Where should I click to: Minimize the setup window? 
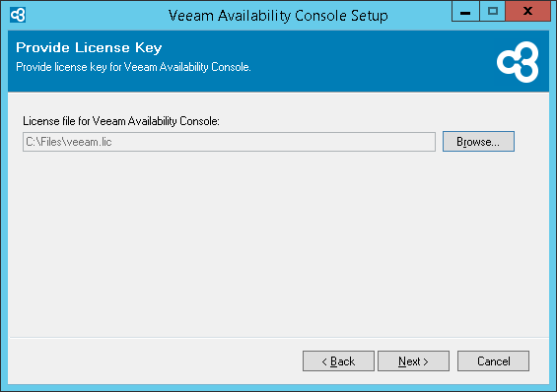coord(465,12)
